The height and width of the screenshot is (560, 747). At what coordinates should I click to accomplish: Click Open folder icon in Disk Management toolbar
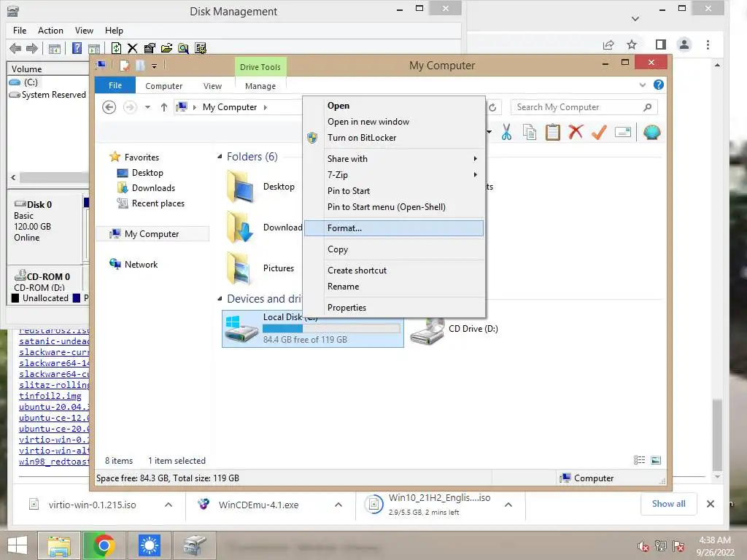tap(166, 48)
